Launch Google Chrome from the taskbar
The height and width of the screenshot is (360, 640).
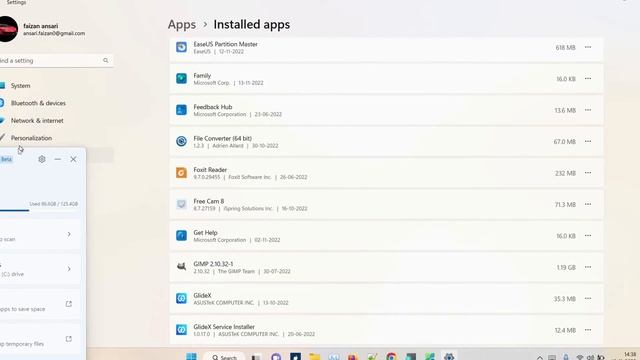pyautogui.click(x=391, y=357)
